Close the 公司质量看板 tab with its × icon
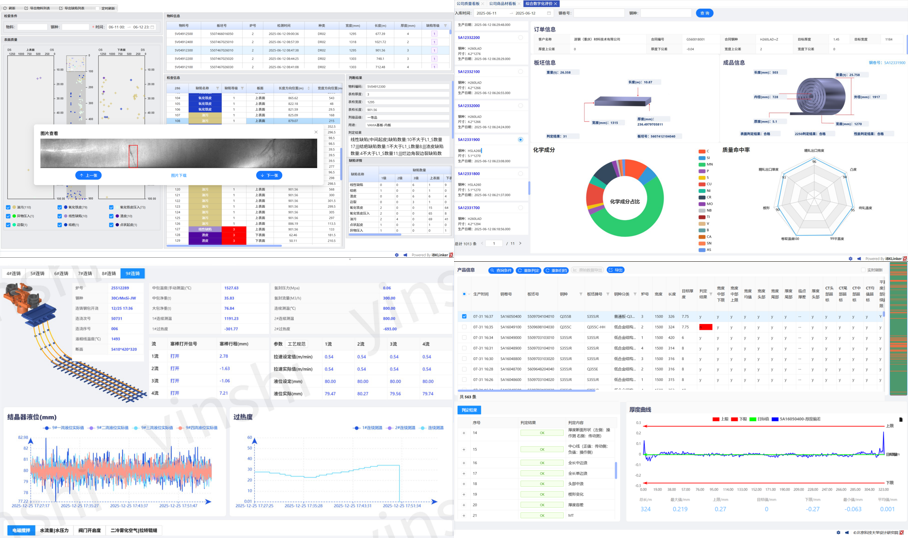Viewport: 908px width, 538px height. pos(482,3)
